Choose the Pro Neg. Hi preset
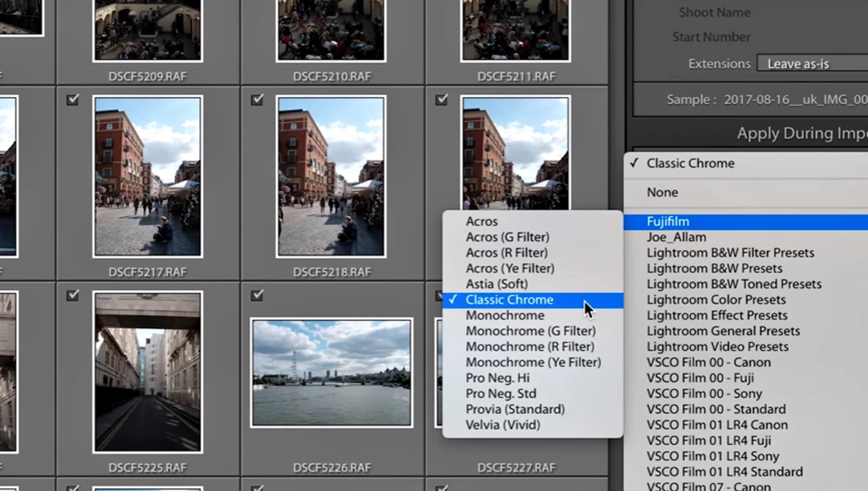The height and width of the screenshot is (491, 868). pyautogui.click(x=533, y=378)
